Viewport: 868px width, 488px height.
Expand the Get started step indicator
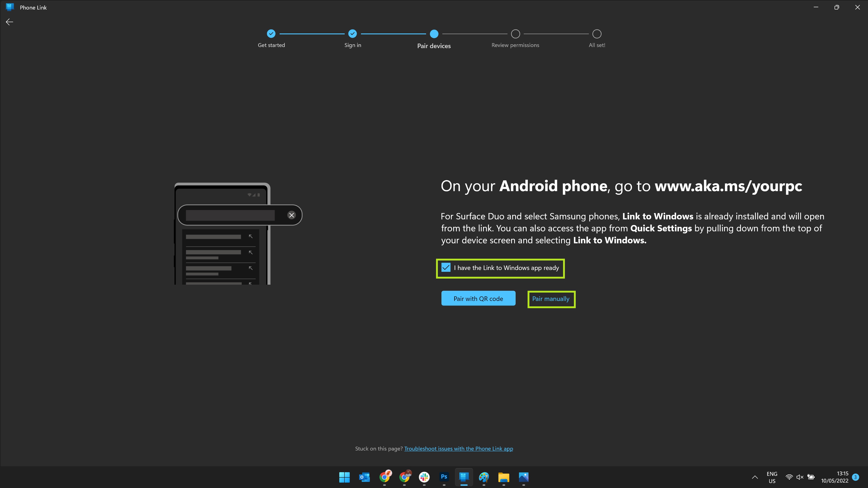click(271, 34)
